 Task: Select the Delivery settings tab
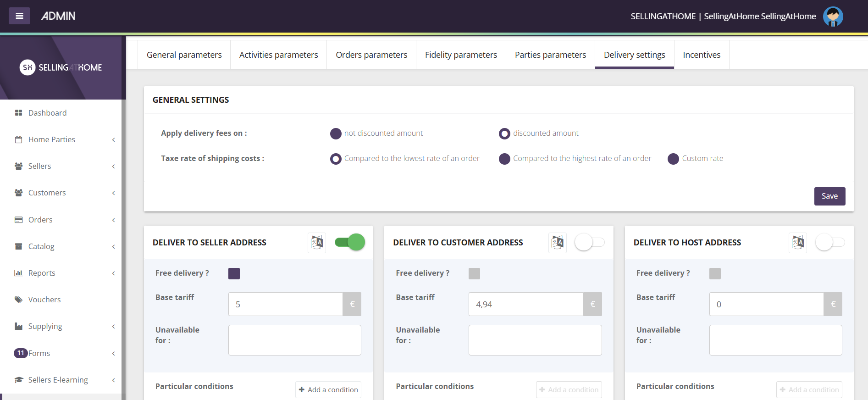pos(634,55)
